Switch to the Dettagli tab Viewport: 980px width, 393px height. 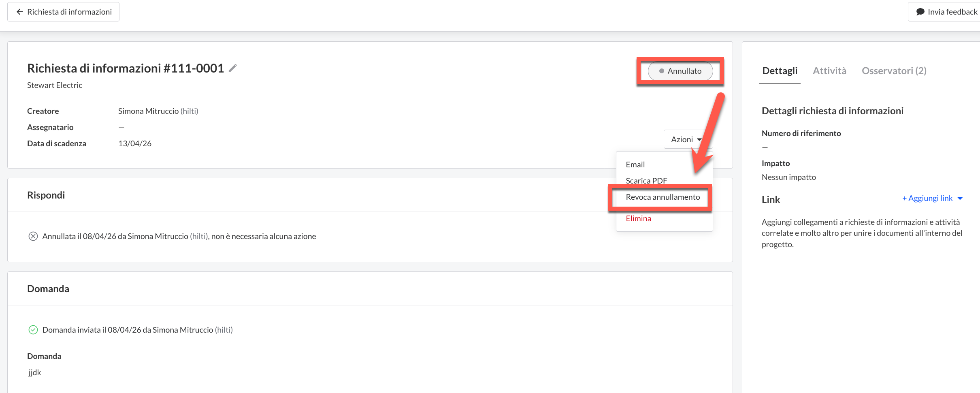point(780,71)
